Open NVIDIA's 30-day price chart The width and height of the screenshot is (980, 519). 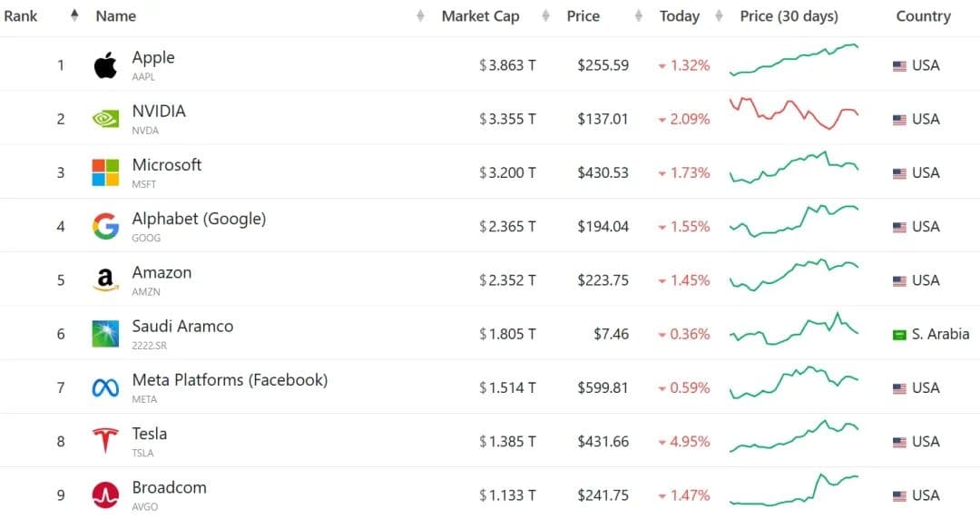point(794,114)
